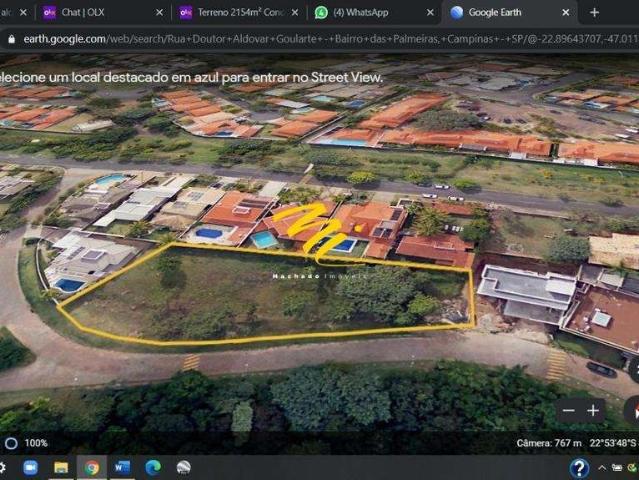Click the blue help question mark icon
This screenshot has height=480, width=639.
tap(579, 468)
